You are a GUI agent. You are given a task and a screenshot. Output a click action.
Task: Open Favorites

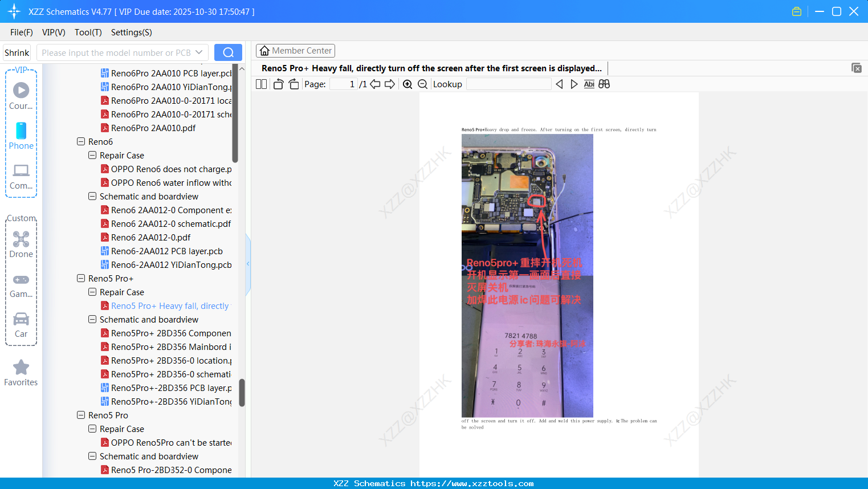(x=21, y=373)
